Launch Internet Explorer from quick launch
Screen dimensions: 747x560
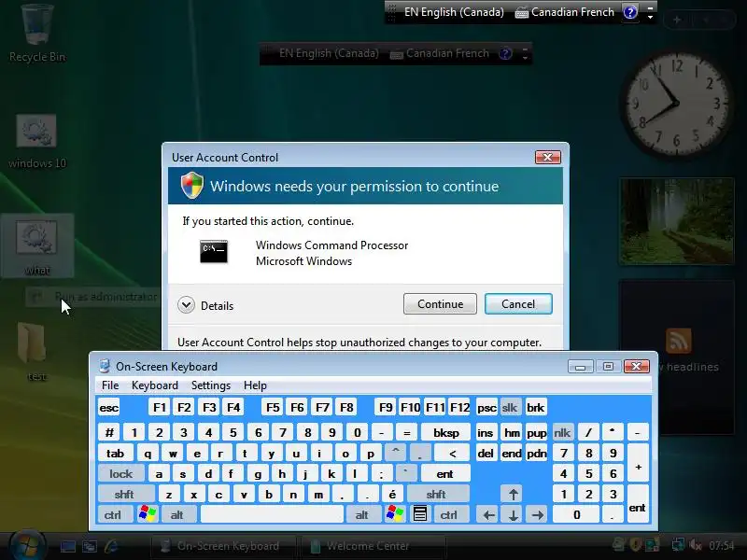click(111, 546)
